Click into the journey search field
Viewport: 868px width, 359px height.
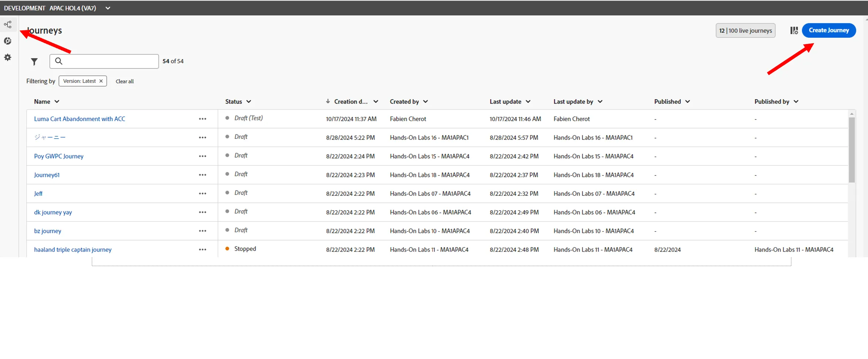[104, 61]
